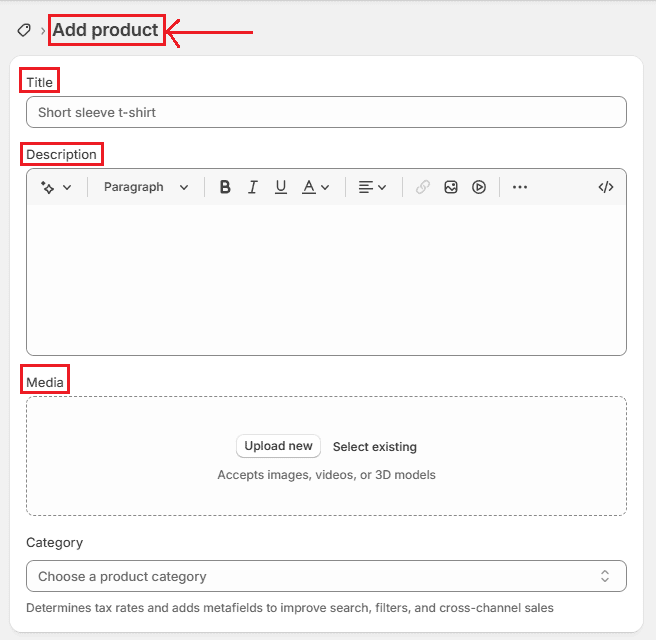This screenshot has height=640, width=656.
Task: Click the 'Accepts images, videos, or 3D models' text
Action: point(326,475)
